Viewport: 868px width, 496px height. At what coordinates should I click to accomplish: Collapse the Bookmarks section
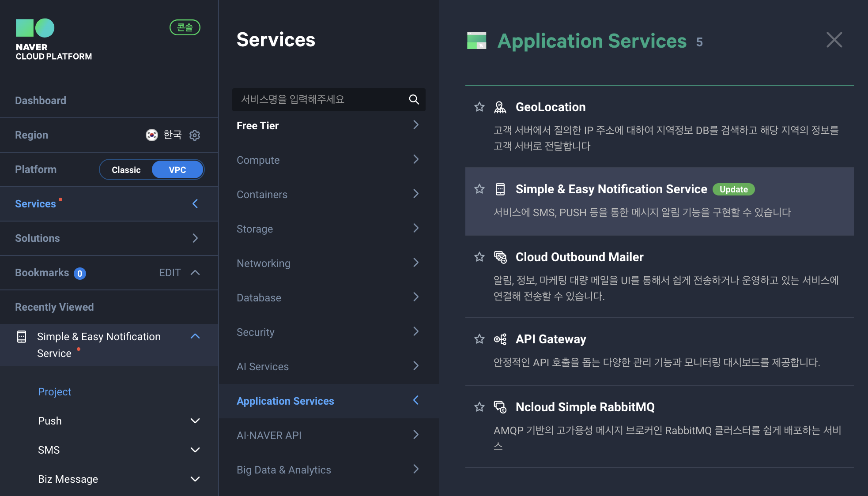coord(195,273)
